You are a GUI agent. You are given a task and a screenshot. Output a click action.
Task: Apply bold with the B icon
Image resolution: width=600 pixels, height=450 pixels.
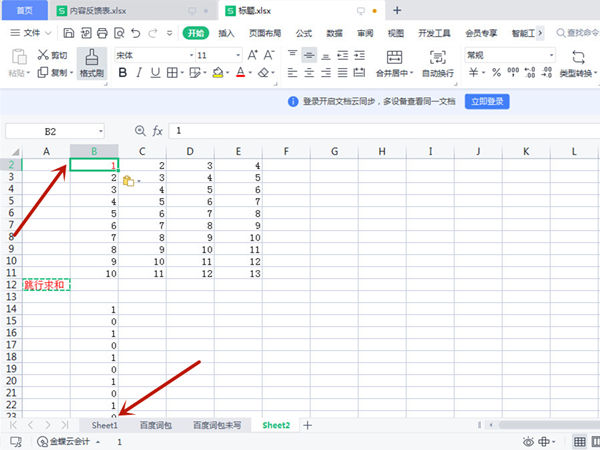pos(121,73)
